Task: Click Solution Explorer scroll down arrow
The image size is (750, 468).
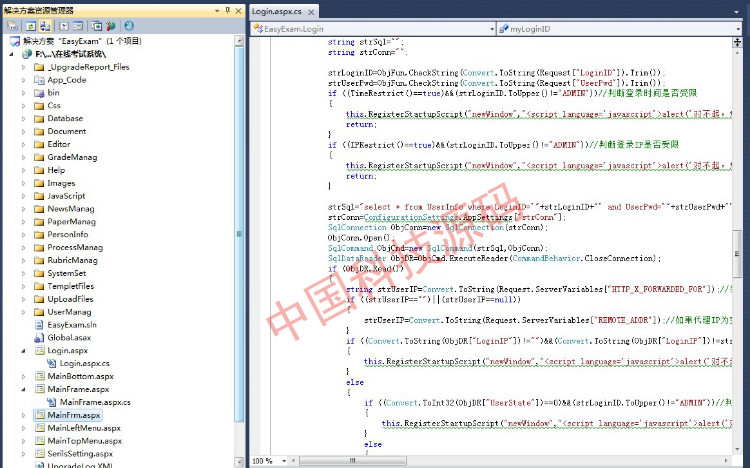Action: 239,462
